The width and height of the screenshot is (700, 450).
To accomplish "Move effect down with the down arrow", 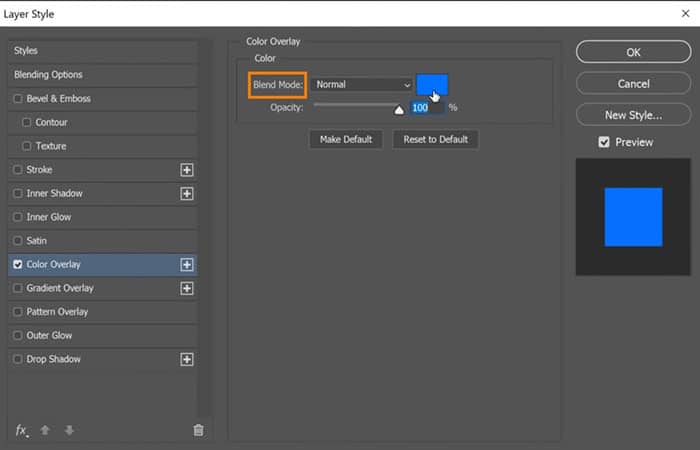I will pos(69,430).
